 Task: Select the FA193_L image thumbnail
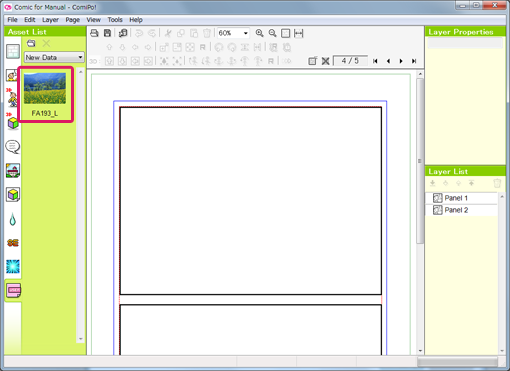(x=45, y=95)
